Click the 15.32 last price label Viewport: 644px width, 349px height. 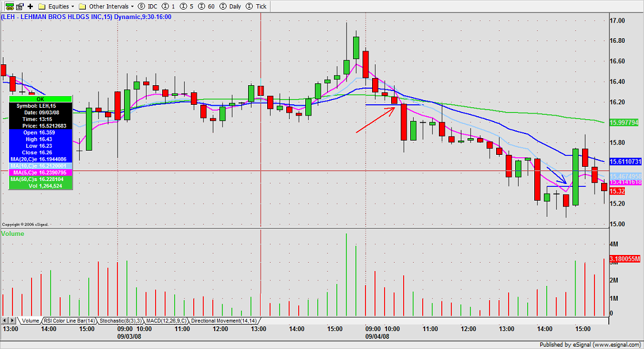(617, 191)
